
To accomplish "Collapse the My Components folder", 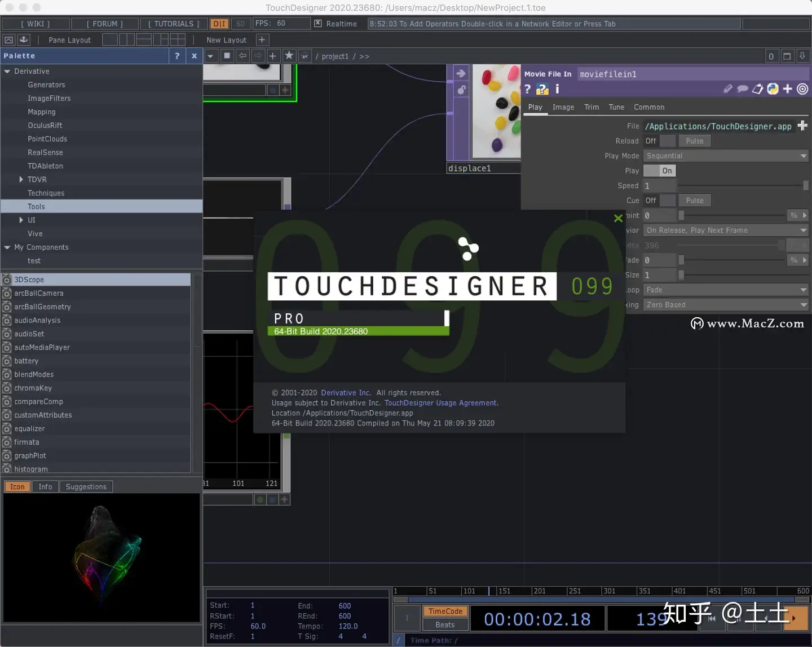I will 7,247.
